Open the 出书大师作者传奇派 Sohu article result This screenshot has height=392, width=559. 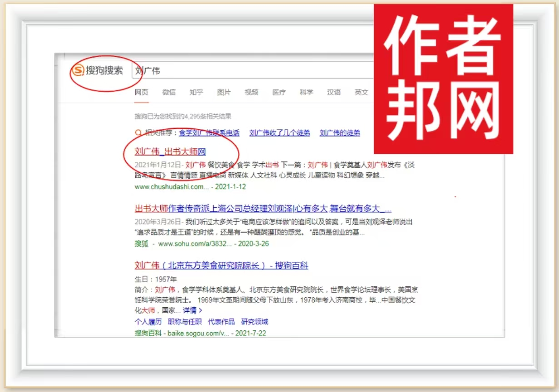263,209
